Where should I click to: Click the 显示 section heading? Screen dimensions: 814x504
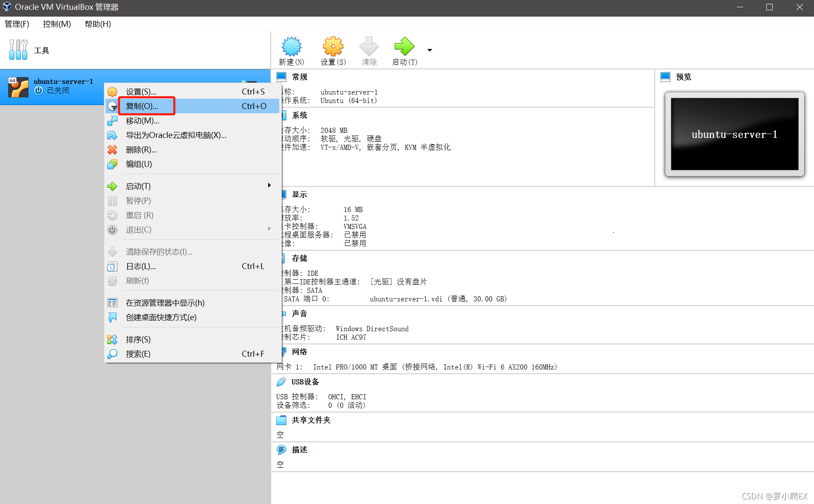click(300, 195)
